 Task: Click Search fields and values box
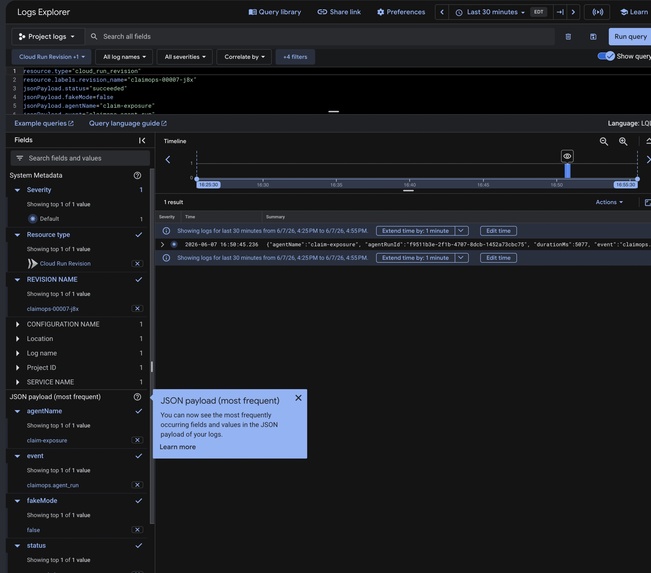click(80, 158)
